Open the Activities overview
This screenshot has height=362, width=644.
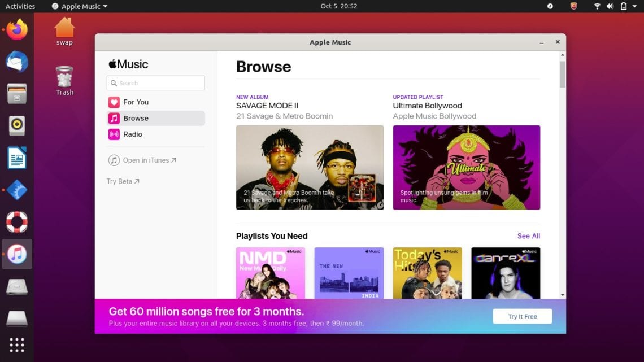tap(21, 6)
